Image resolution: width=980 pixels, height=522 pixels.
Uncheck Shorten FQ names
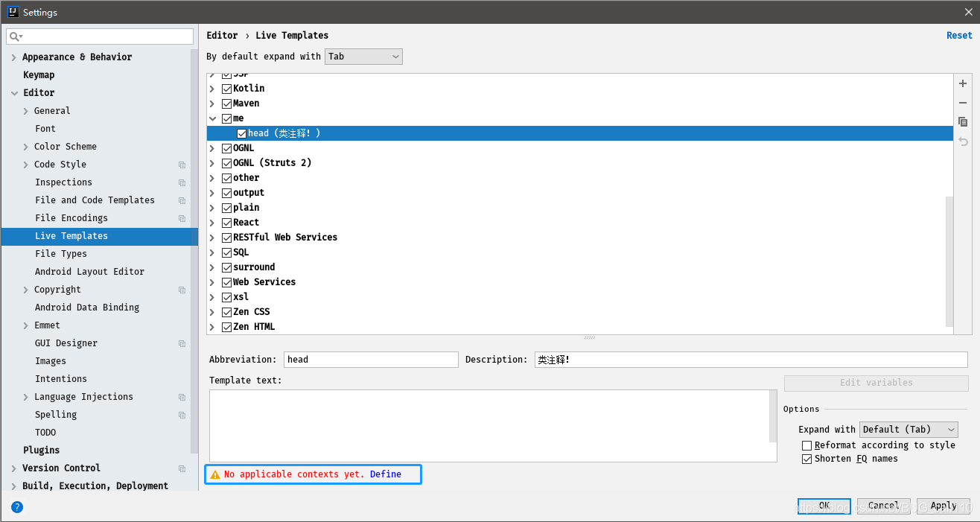click(x=806, y=459)
